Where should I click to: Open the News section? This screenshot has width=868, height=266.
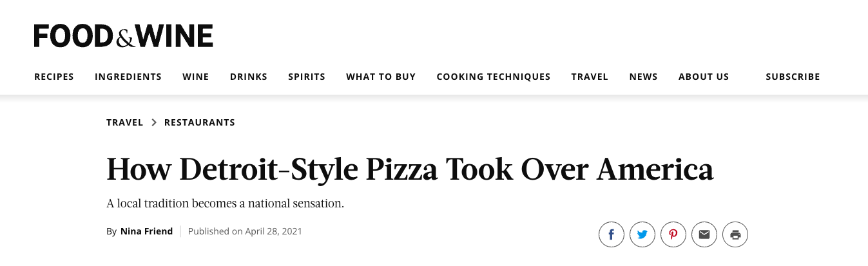[x=644, y=77]
